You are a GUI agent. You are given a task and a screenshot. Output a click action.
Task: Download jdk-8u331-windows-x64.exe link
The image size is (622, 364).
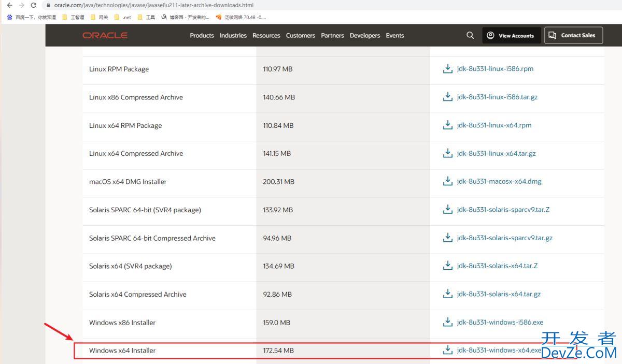coord(499,351)
